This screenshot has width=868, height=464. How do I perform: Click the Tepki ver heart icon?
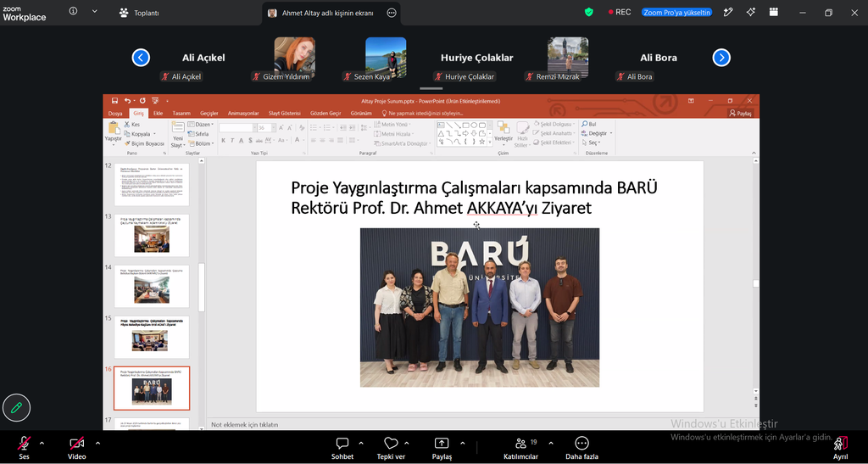coord(392,443)
